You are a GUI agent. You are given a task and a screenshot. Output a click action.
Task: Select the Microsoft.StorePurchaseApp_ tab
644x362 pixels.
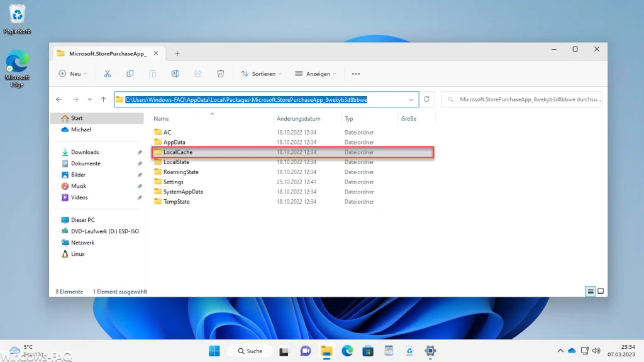coord(108,53)
